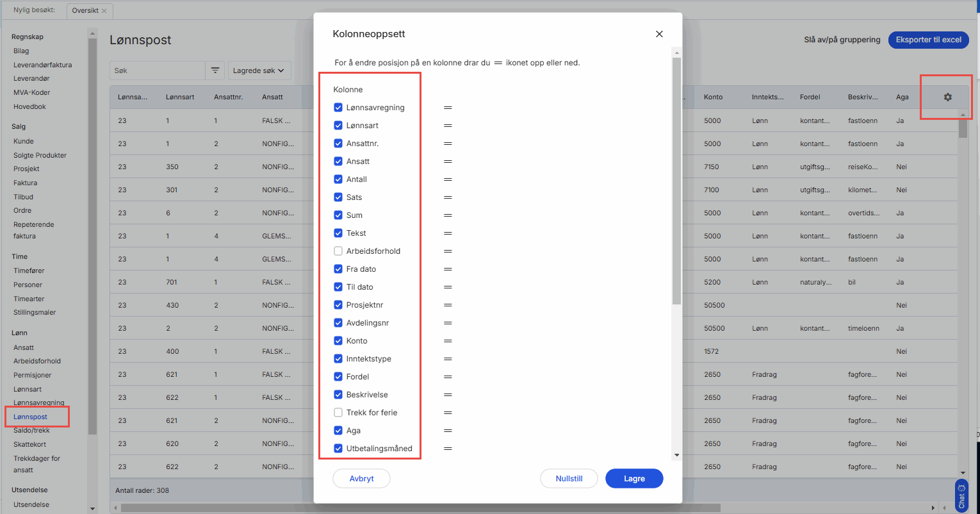Close the Kolonneoppsett dialog with X
Viewport: 980px width, 514px height.
click(659, 34)
